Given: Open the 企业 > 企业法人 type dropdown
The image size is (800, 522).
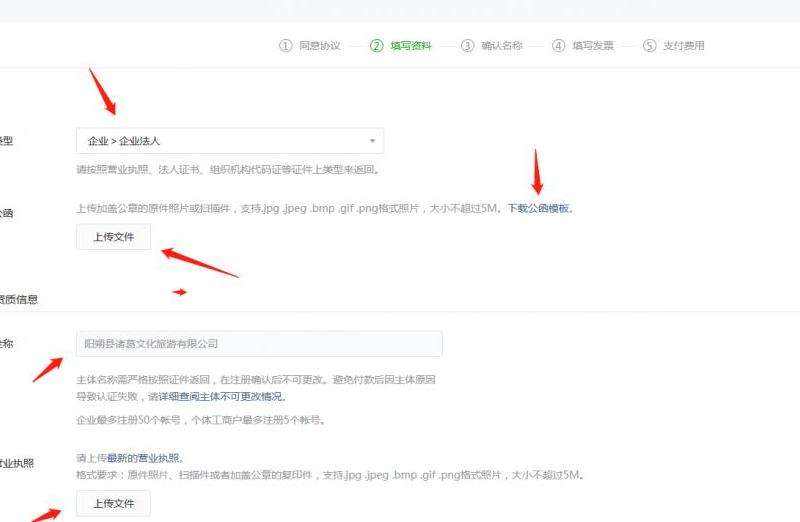Looking at the screenshot, I should 230,141.
